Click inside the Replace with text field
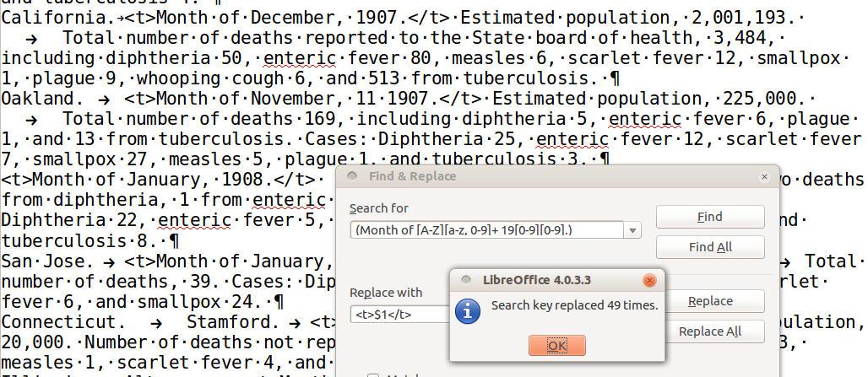Viewport: 868px width, 377px height. coord(397,315)
